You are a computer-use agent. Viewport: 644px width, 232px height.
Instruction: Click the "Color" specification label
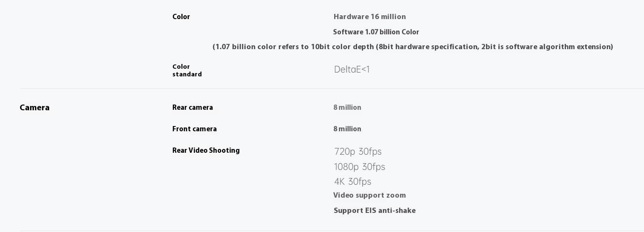click(181, 17)
